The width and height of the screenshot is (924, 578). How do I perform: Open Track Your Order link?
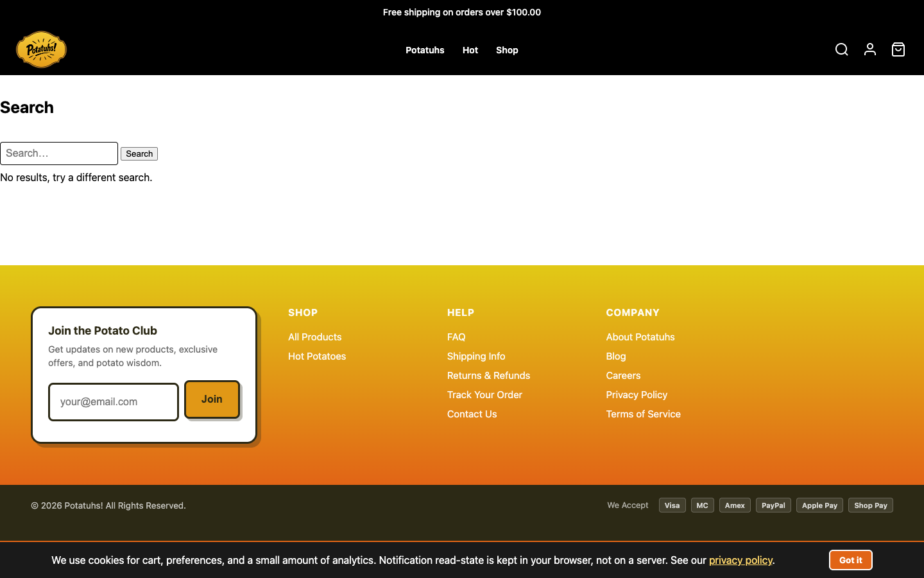click(484, 395)
